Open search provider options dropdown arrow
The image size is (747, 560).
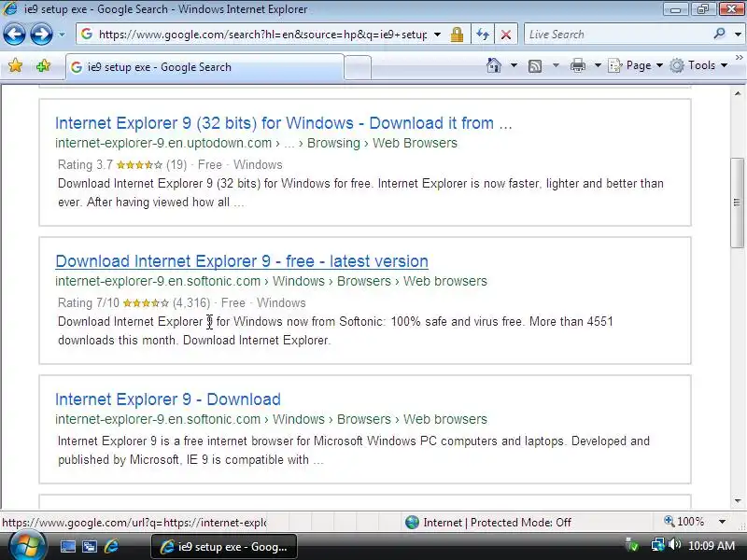coord(738,35)
